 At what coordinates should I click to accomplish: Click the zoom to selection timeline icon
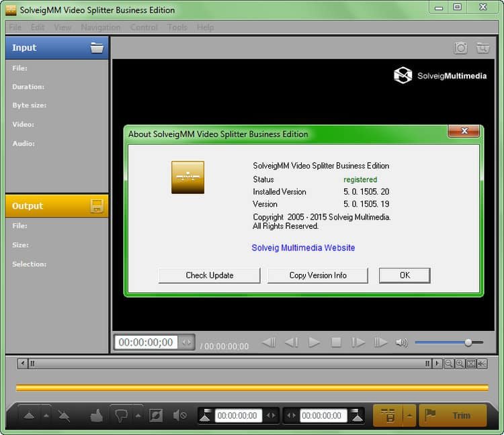[482, 364]
